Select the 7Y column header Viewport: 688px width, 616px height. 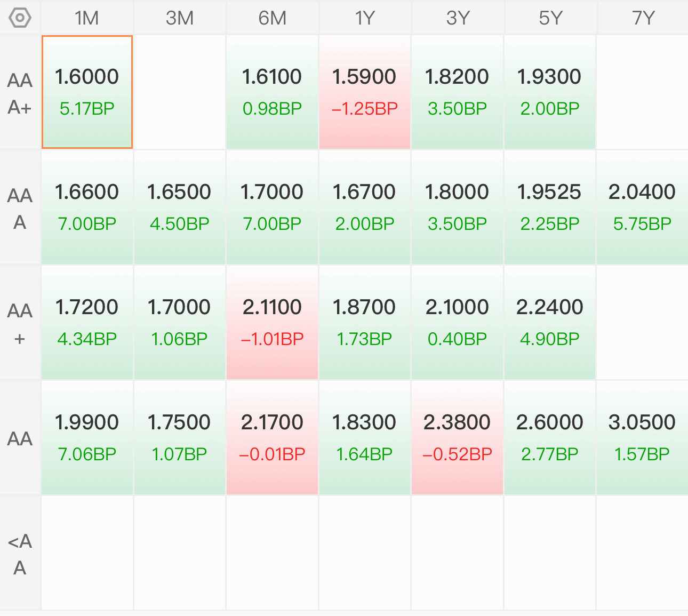click(x=643, y=18)
